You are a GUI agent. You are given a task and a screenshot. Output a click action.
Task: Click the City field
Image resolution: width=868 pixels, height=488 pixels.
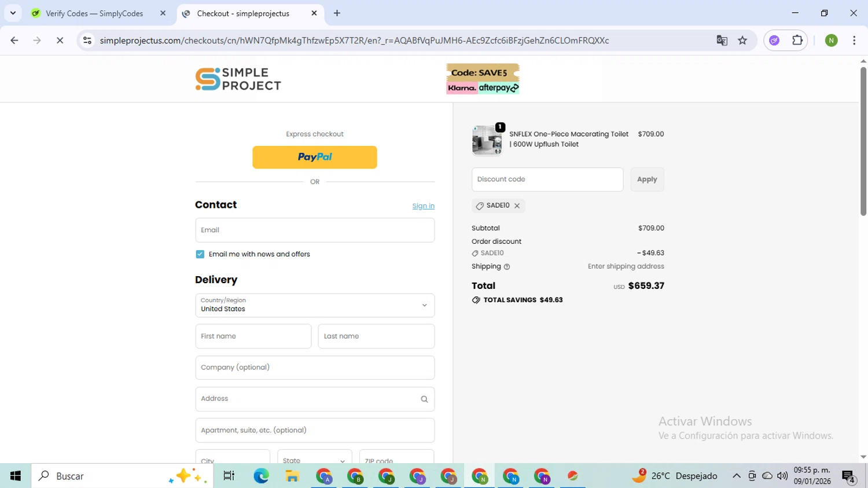[x=233, y=457]
